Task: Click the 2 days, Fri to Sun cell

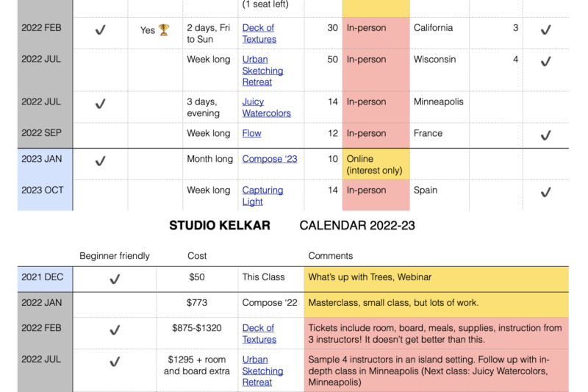Action: point(209,33)
